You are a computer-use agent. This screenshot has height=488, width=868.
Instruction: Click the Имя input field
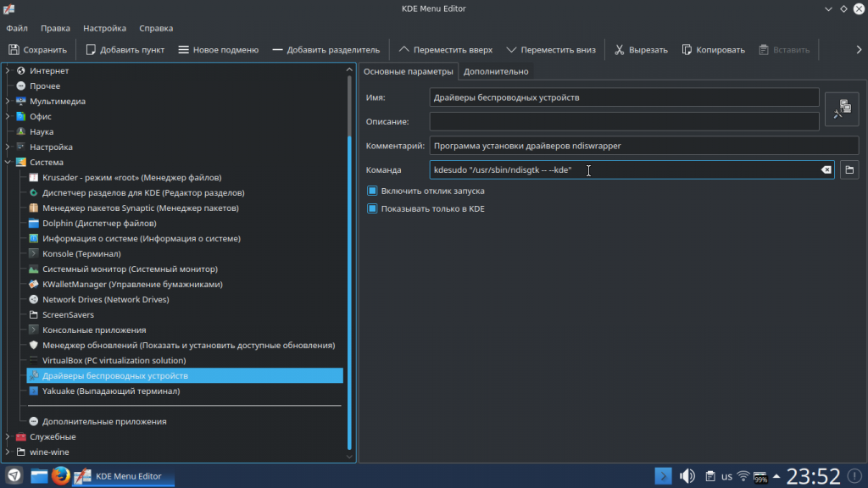tap(624, 97)
